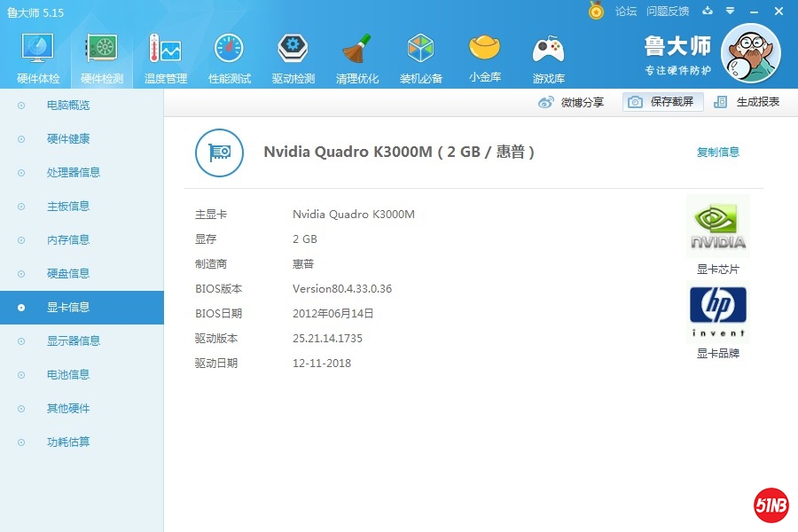
Task: Open 论坛 forum link in title bar
Action: point(626,12)
